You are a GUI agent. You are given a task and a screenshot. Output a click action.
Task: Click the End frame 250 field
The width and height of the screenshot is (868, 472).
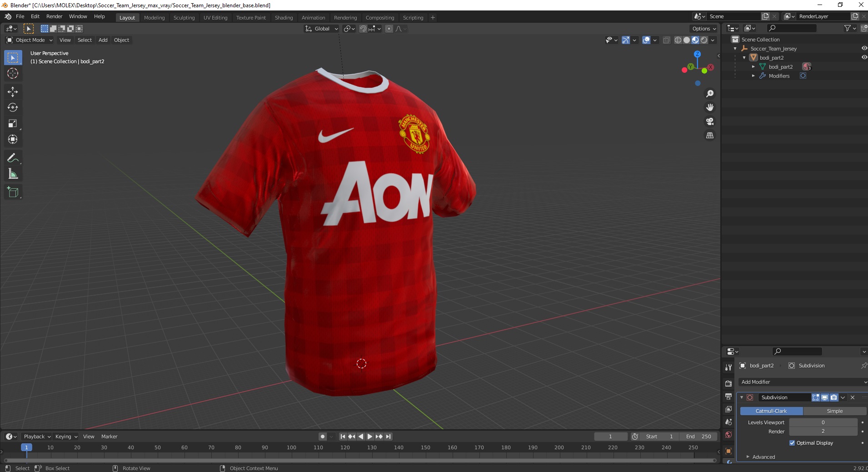[x=698, y=437]
